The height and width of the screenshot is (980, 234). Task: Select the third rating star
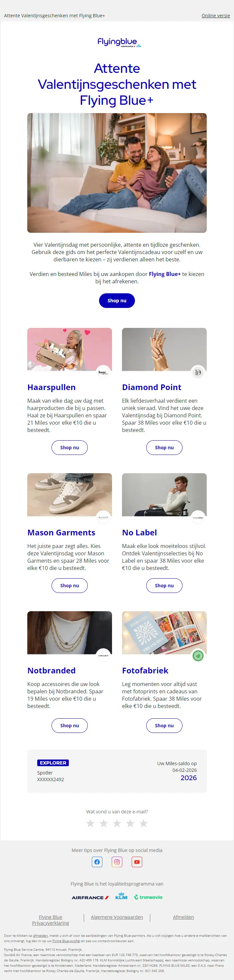pos(117,823)
